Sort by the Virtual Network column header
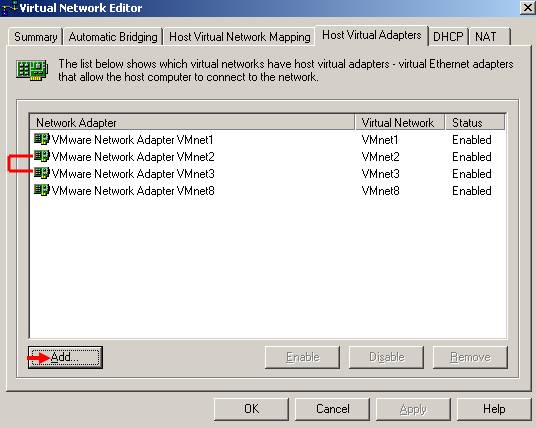 [x=400, y=122]
